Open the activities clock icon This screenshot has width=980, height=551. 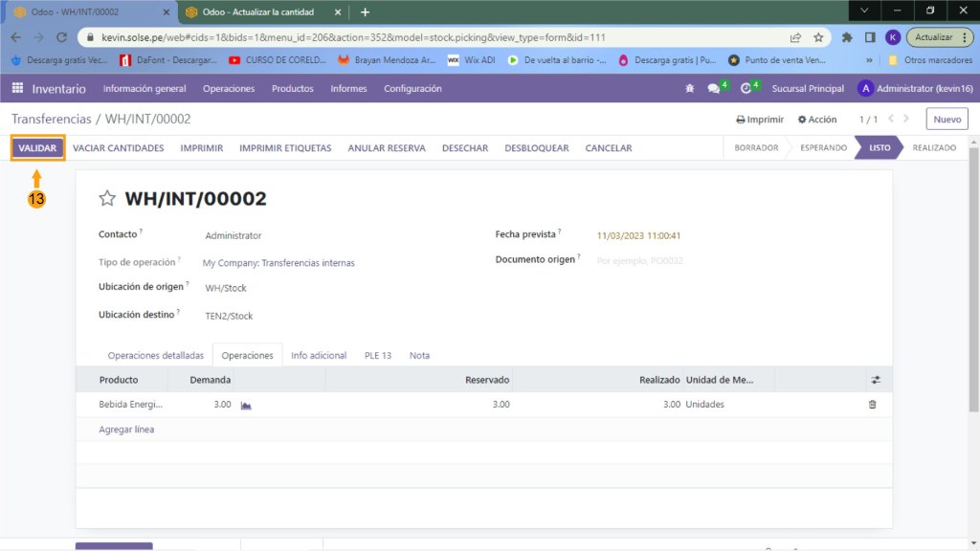pos(746,89)
